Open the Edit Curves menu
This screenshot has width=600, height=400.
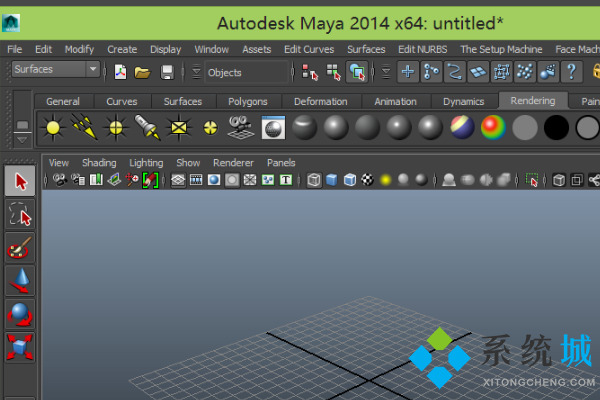click(x=309, y=49)
